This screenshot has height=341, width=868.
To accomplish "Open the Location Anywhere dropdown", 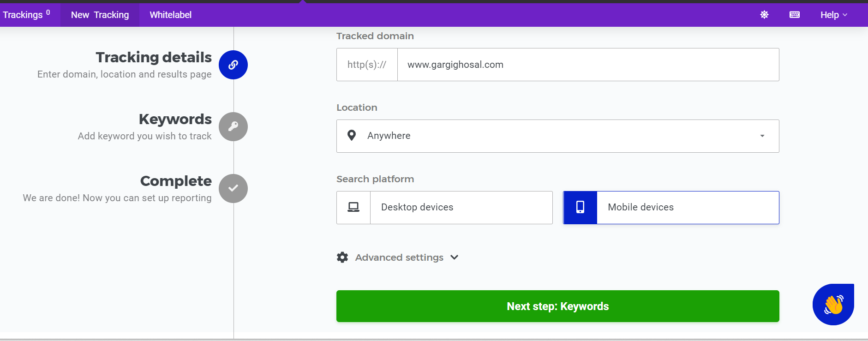I will click(x=557, y=136).
